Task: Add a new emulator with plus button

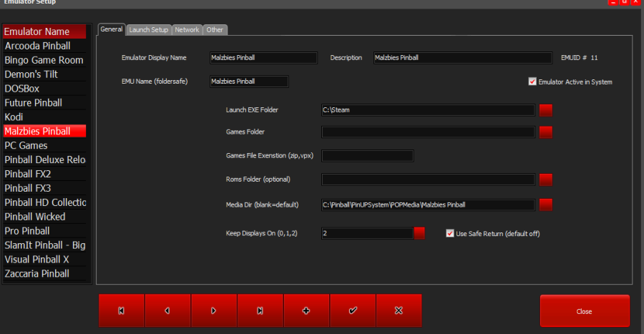Action: pyautogui.click(x=306, y=310)
